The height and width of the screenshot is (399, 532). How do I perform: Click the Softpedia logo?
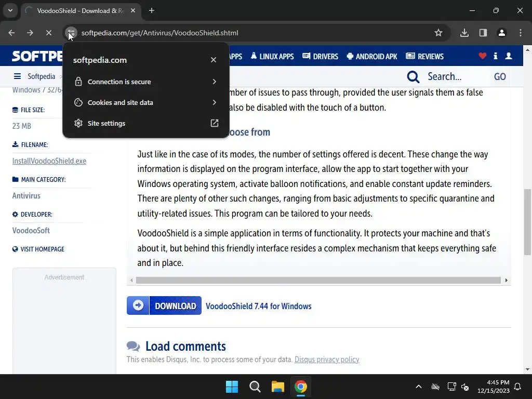(x=37, y=56)
